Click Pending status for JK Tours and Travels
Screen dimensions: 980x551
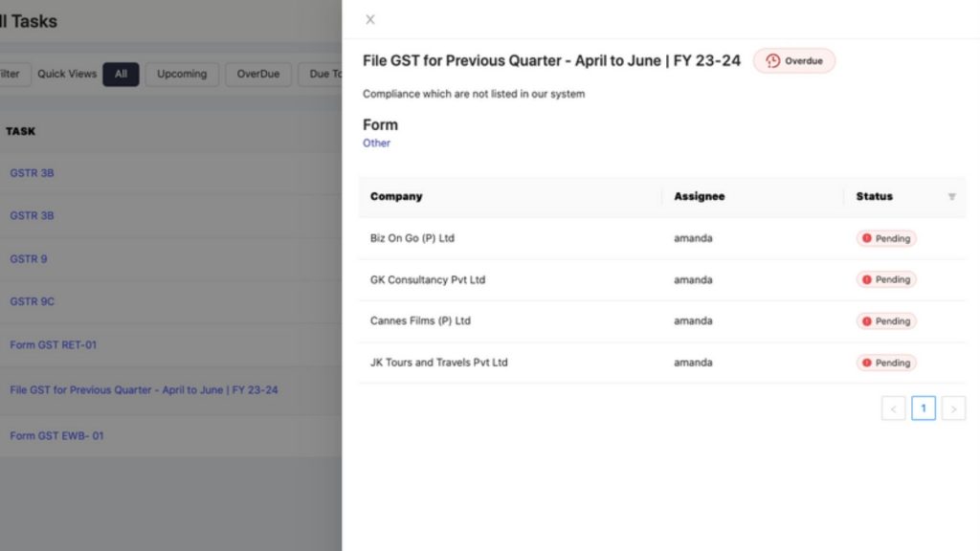[885, 363]
